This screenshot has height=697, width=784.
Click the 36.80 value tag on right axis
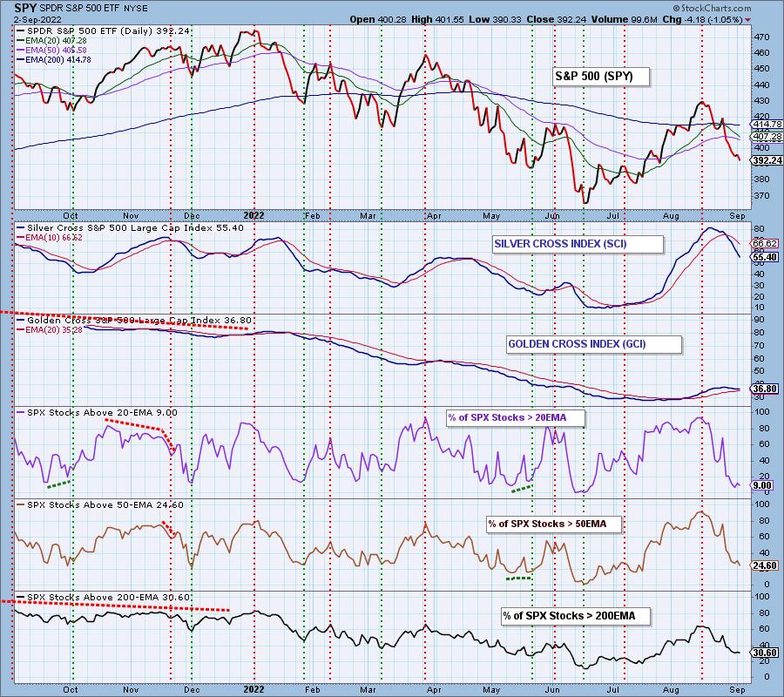tap(767, 389)
